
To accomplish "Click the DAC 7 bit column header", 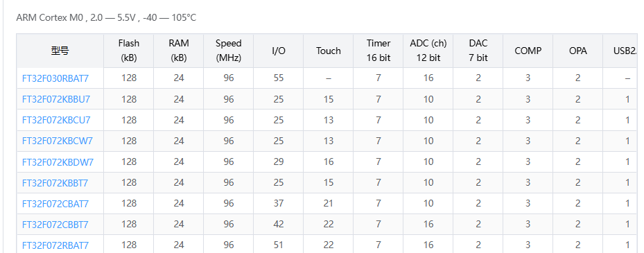I will [x=478, y=51].
